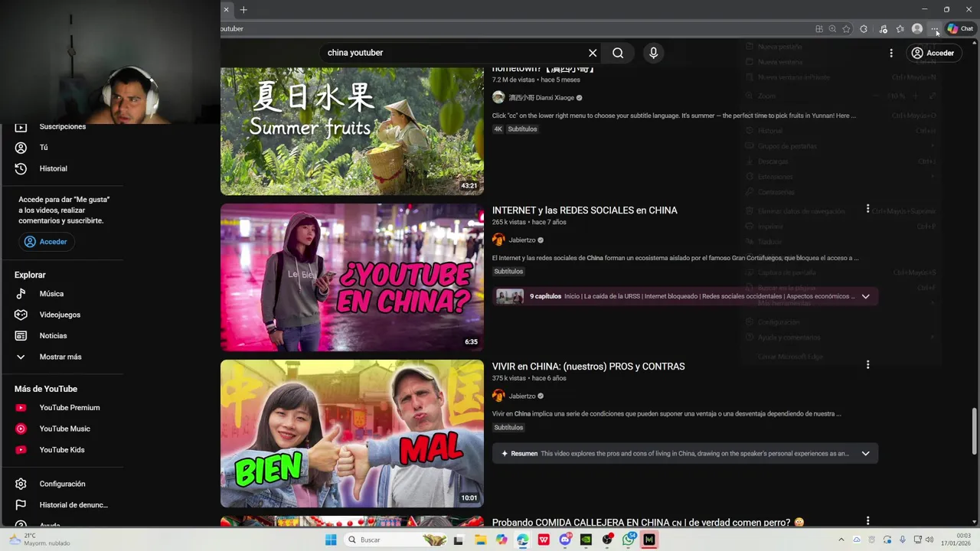Click the Windows taskbar Buscar search box
This screenshot has width=980, height=551.
[395, 540]
